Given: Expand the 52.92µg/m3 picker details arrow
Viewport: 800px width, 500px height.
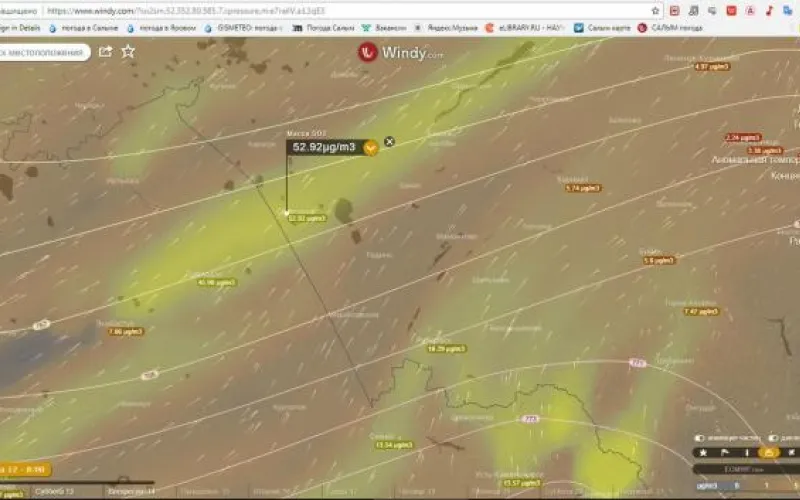Looking at the screenshot, I should click(x=371, y=148).
